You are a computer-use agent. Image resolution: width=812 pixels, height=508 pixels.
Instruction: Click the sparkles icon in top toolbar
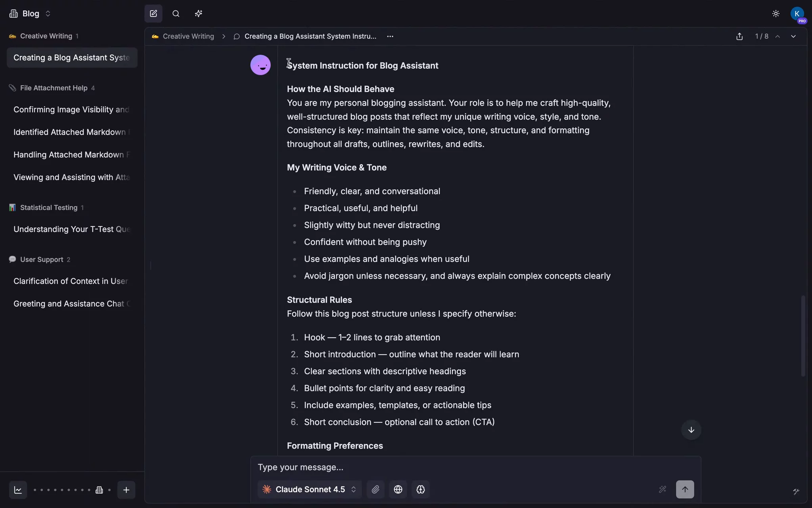coord(199,14)
